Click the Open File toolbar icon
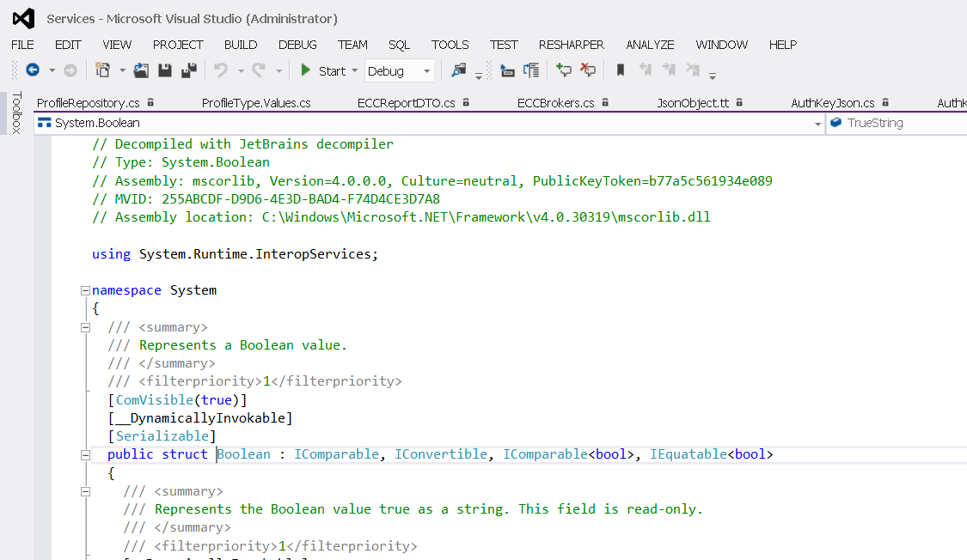 point(141,70)
